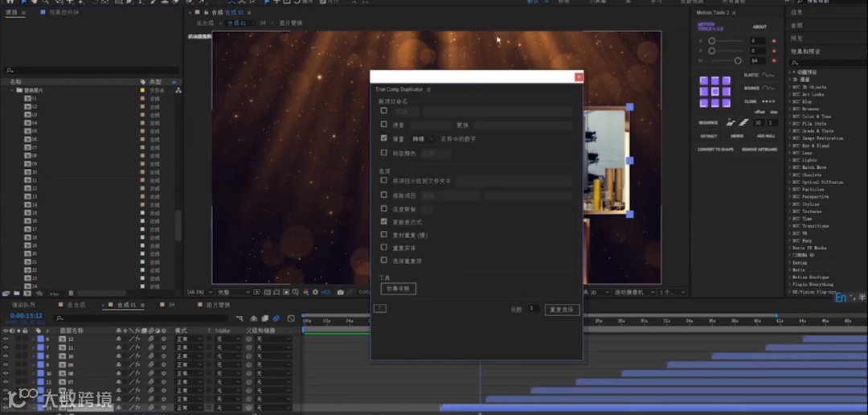Viewport: 868px width, 415px height.
Task: Hide layer 11 with its eye toggle
Action: 6,347
